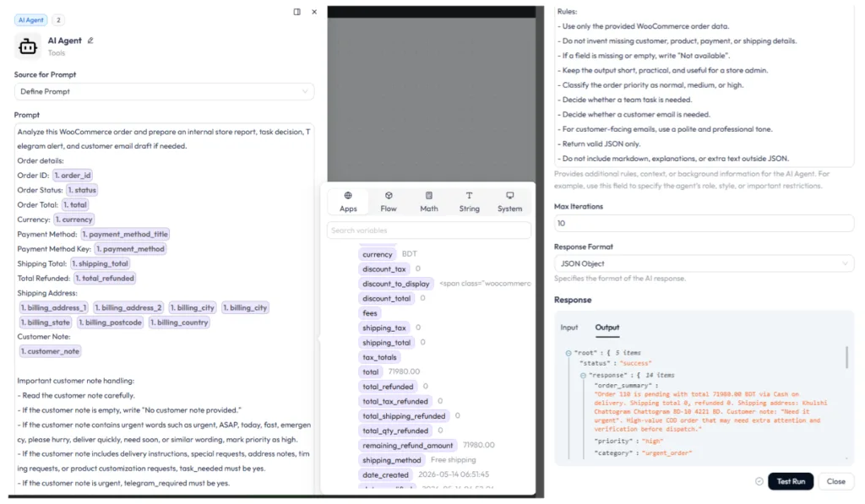Click the order_id tag in prompt
The width and height of the screenshot is (865, 504).
point(73,176)
